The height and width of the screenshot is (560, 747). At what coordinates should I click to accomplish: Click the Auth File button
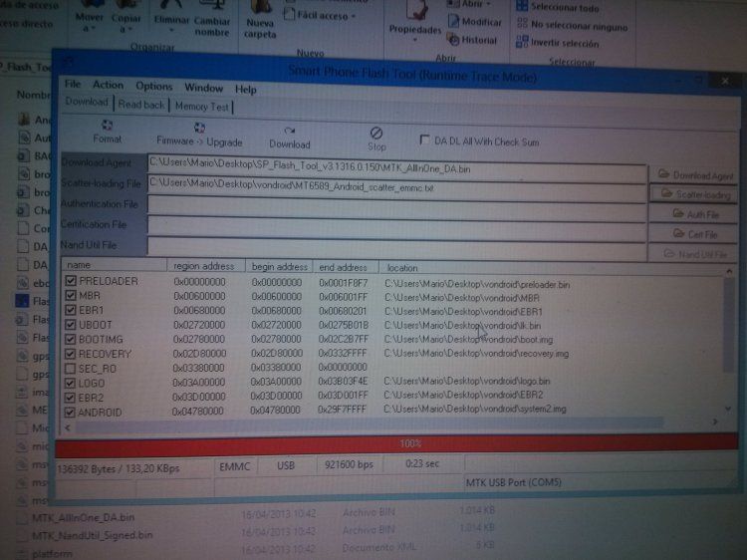[x=694, y=214]
